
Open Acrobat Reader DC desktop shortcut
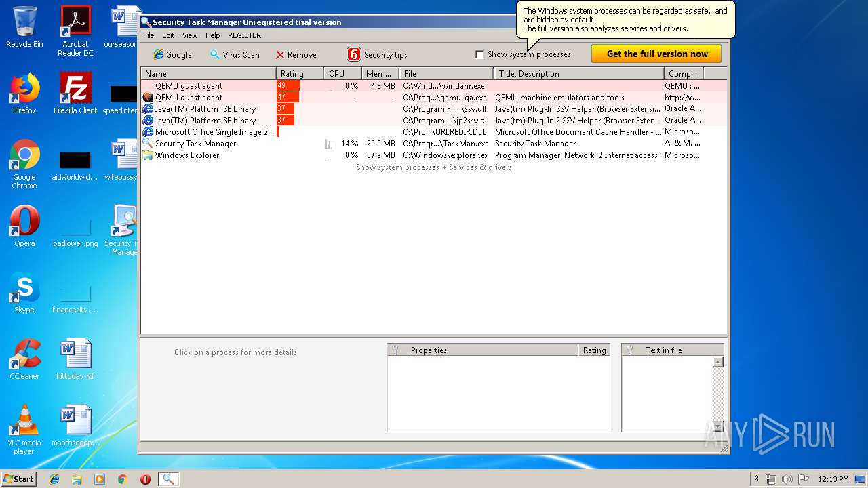pyautogui.click(x=75, y=31)
